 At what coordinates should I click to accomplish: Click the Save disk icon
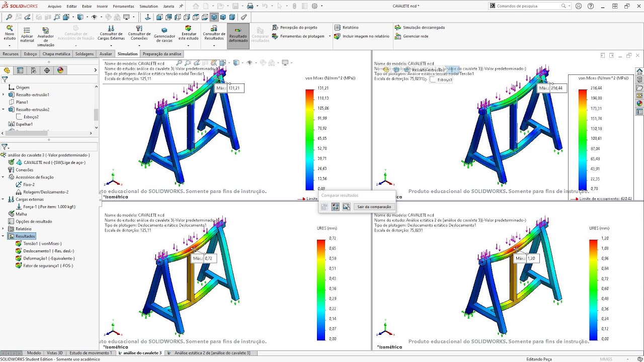[235, 6]
